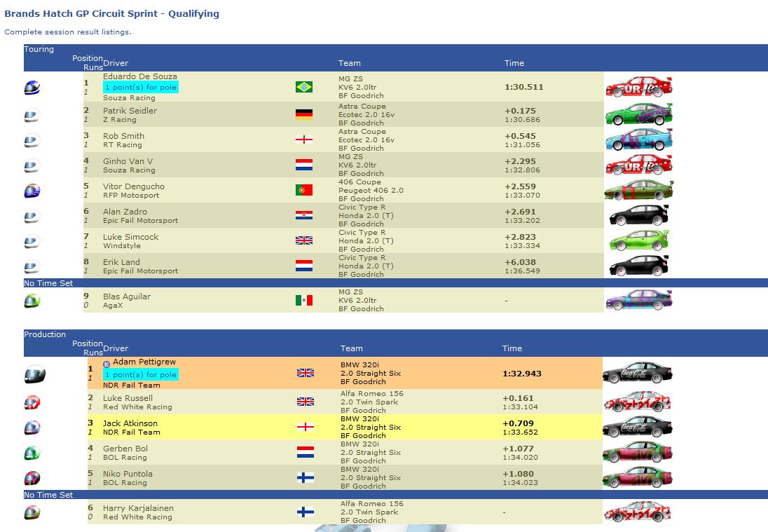Click the Touring class header
Image resolution: width=768 pixels, height=532 pixels.
[x=39, y=49]
